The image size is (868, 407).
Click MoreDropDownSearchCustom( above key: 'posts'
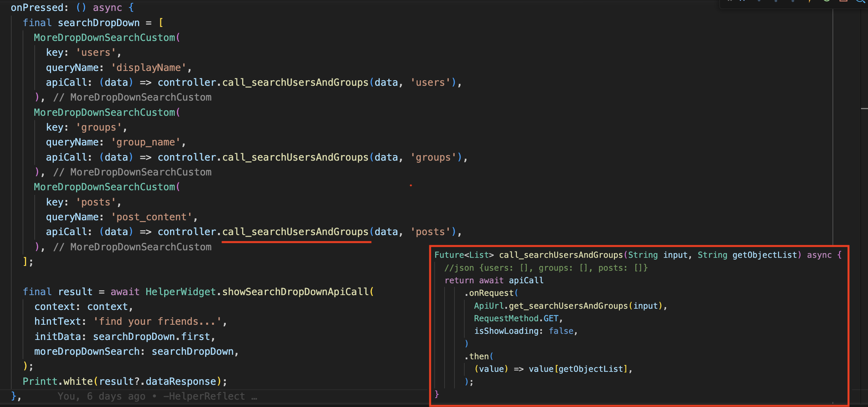(x=107, y=187)
